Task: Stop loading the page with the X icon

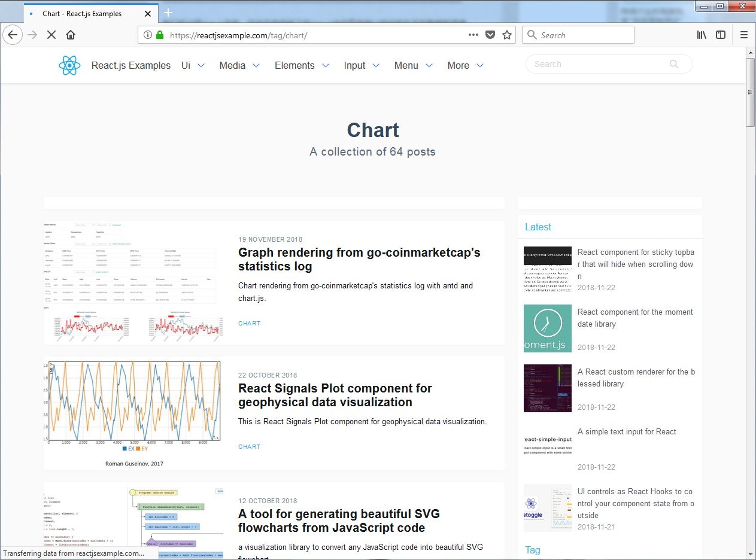Action: 51,35
